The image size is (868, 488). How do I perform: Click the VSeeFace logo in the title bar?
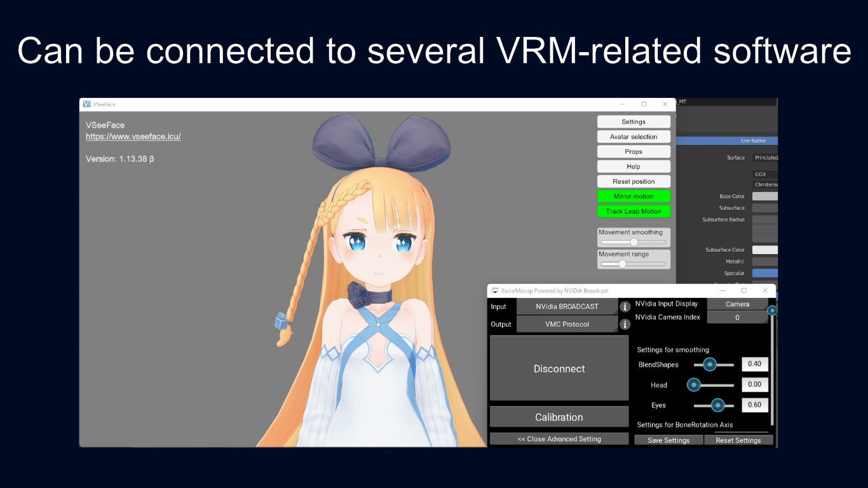86,104
